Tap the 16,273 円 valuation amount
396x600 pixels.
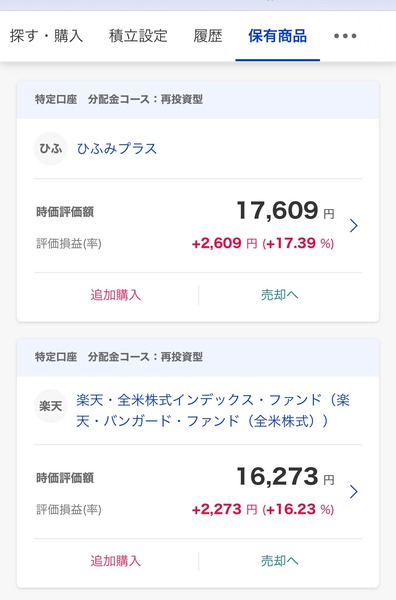pos(285,476)
